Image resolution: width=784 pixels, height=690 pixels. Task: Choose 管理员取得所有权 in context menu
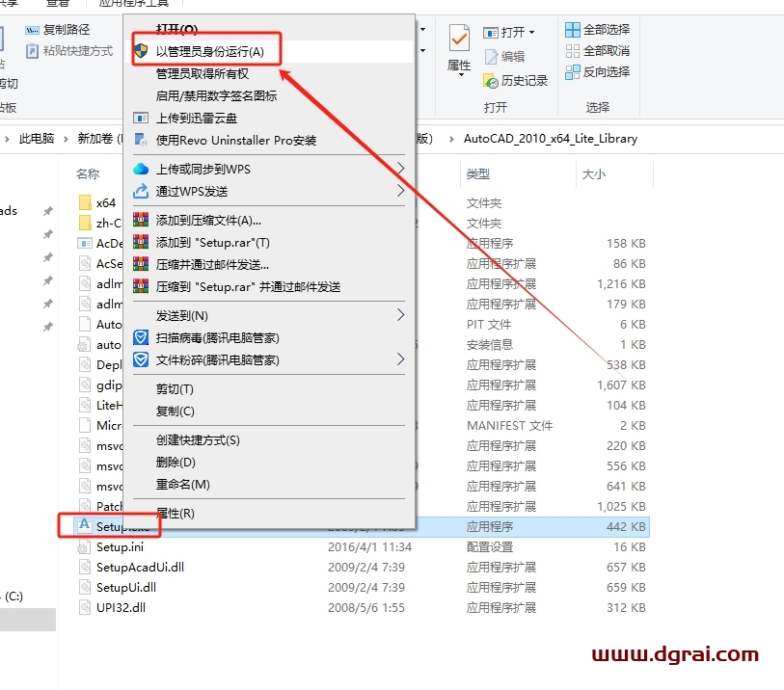(x=202, y=74)
